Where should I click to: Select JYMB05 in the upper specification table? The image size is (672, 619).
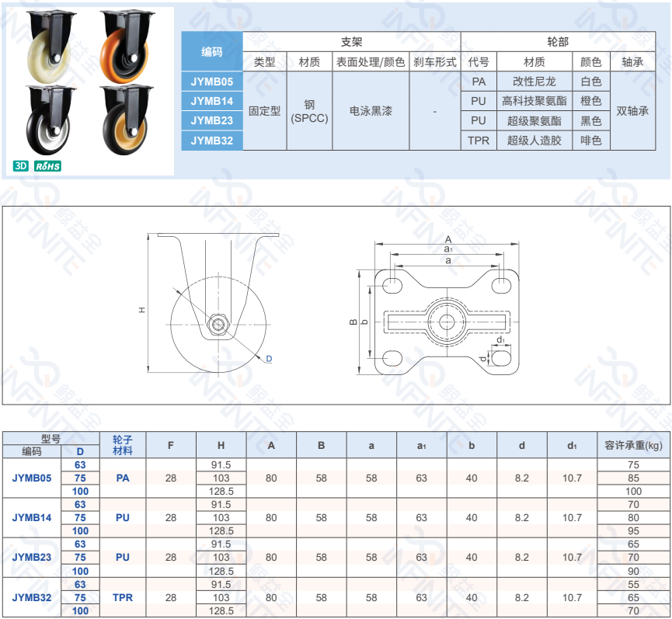(x=212, y=82)
